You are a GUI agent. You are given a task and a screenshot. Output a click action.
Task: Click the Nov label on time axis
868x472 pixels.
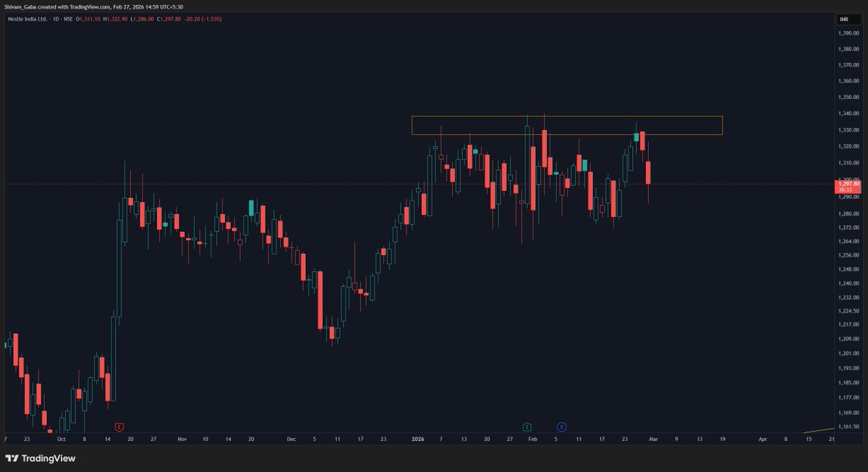(182, 439)
